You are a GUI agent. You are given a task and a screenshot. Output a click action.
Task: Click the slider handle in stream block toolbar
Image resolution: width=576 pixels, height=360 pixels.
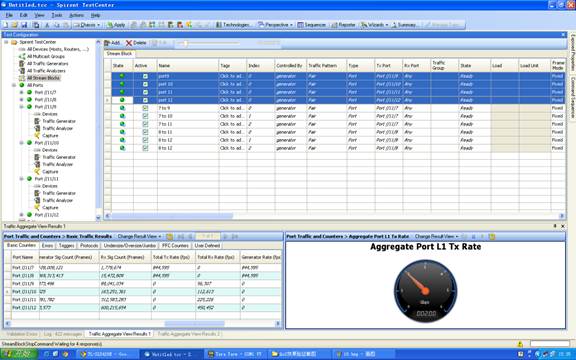click(x=186, y=43)
